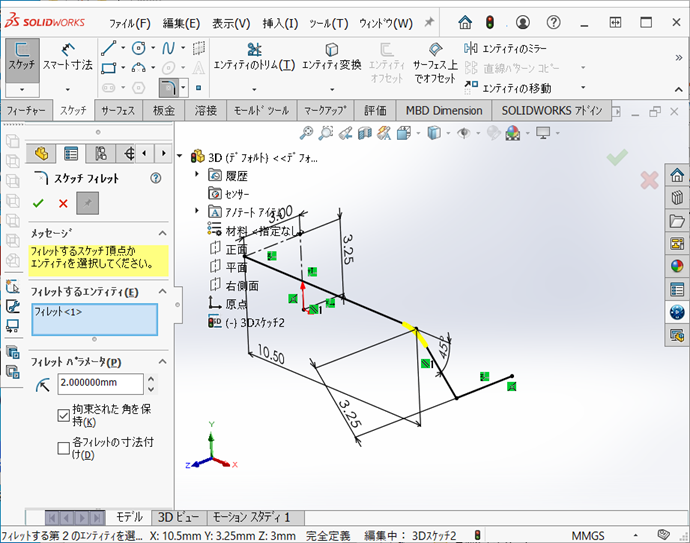Cancel the fillet with the red X
The height and width of the screenshot is (543, 690).
[x=63, y=203]
